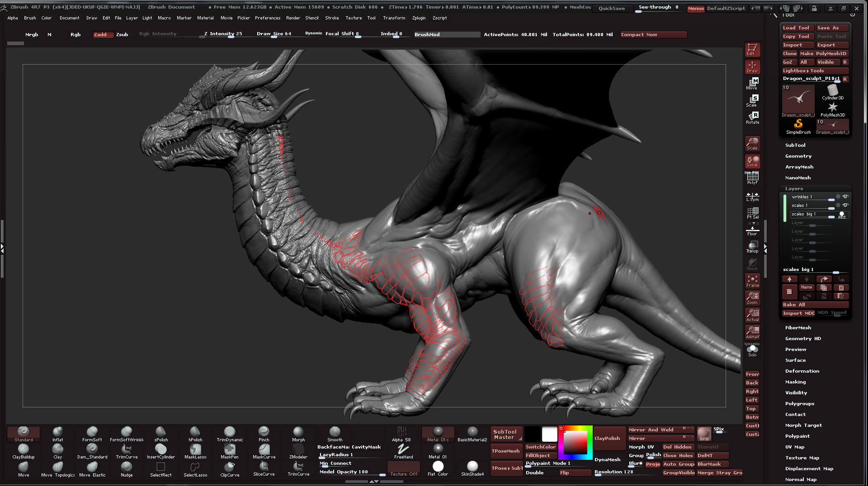
Task: Select the SliceCurve brush
Action: 264,469
